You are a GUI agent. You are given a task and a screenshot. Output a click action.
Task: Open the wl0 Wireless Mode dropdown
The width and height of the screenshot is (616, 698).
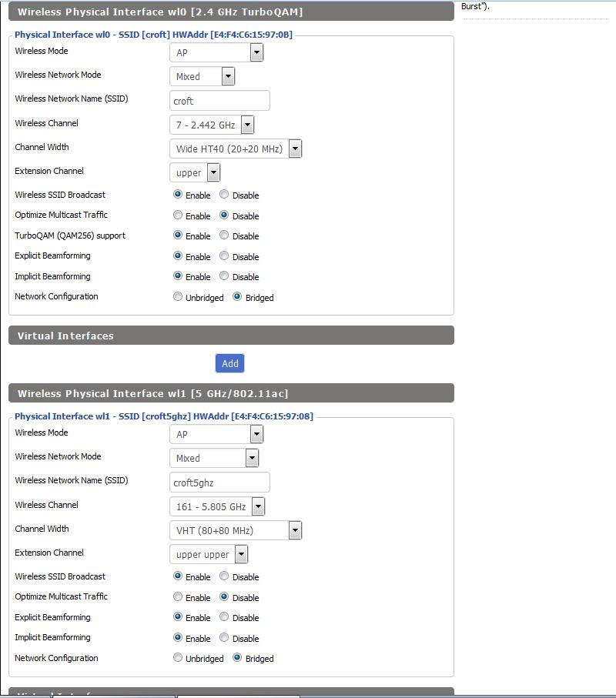216,52
